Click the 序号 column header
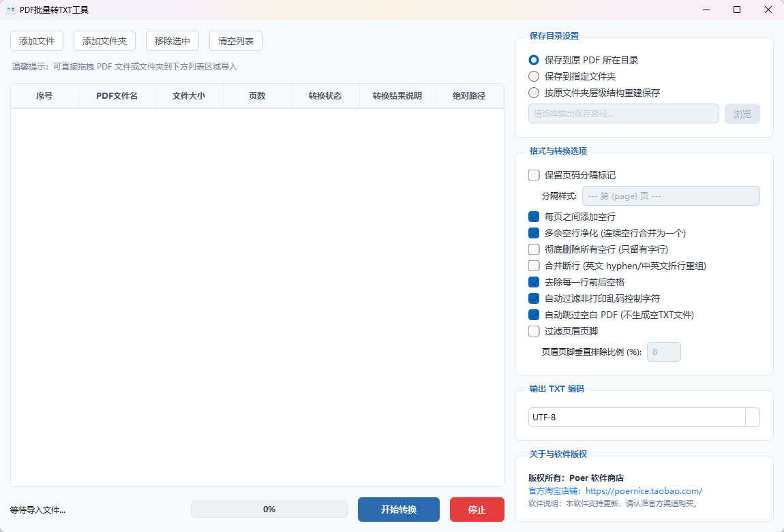The width and height of the screenshot is (784, 532). click(44, 96)
